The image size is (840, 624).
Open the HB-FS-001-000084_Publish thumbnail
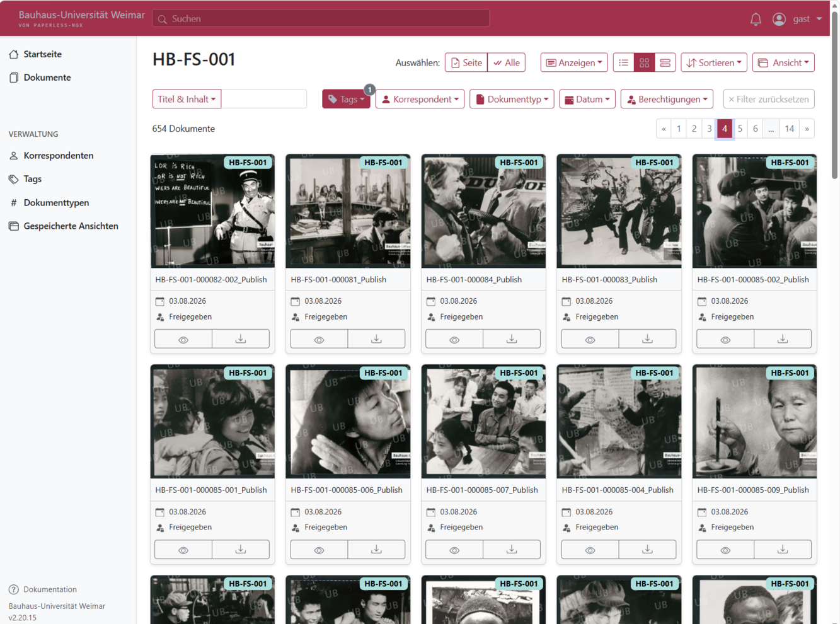coord(483,211)
